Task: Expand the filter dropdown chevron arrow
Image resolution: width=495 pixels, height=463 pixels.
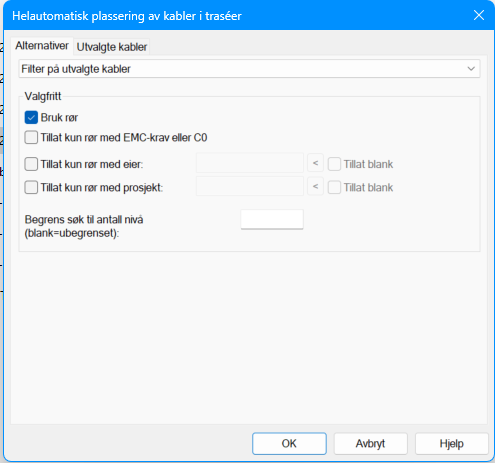Action: pyautogui.click(x=471, y=69)
